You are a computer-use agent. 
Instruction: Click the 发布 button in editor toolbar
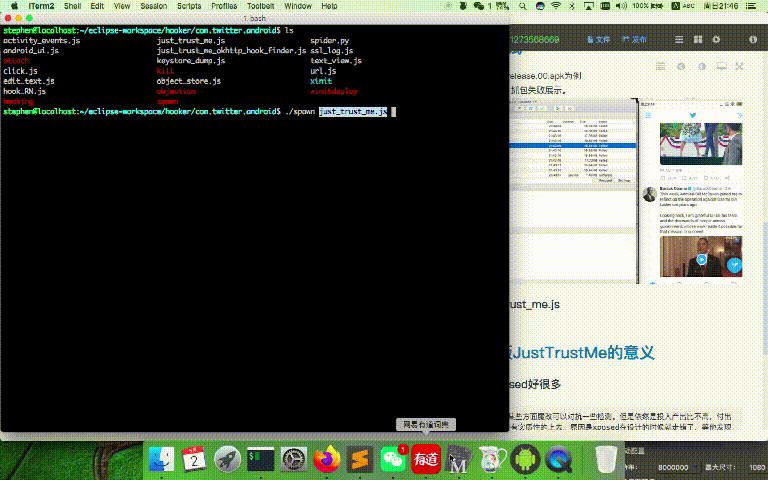point(634,39)
